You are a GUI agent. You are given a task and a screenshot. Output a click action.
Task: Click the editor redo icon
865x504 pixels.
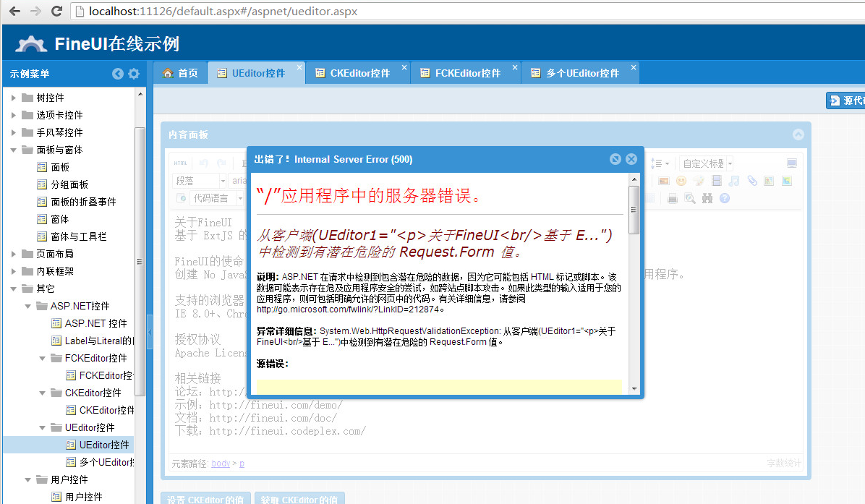point(222,163)
